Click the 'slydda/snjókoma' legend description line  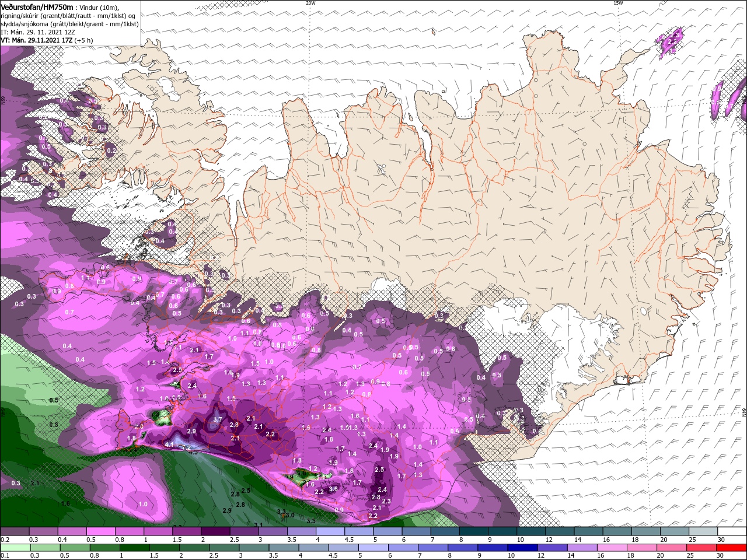69,24
